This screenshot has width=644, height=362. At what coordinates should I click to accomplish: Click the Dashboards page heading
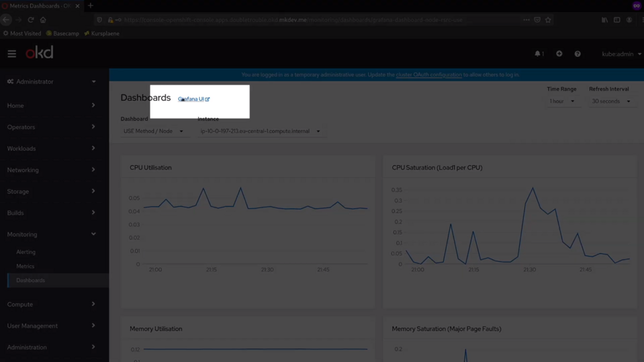pos(146,98)
